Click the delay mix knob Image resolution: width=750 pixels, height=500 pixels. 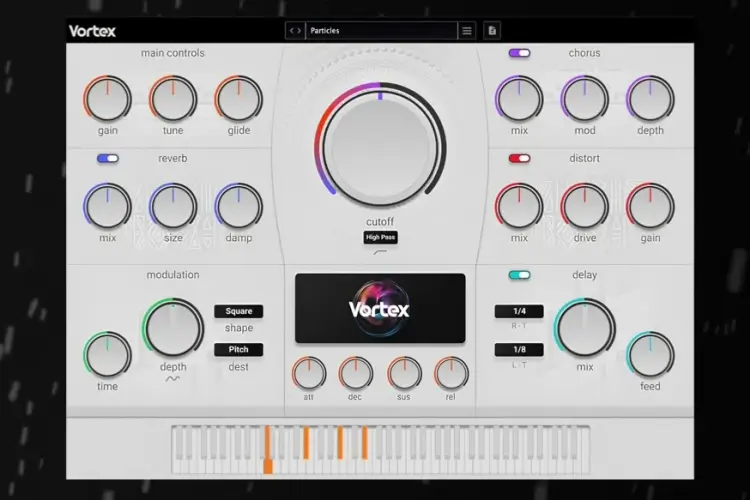(x=585, y=328)
